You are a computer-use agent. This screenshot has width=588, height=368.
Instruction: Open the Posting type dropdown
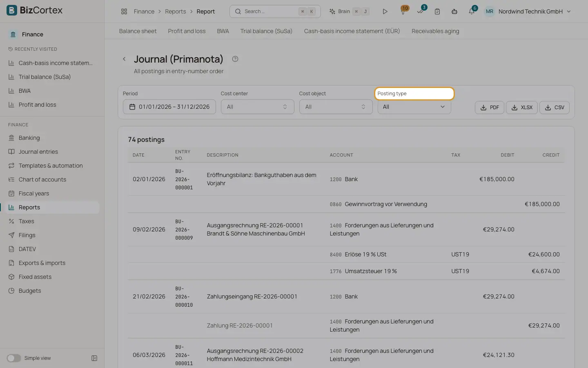(414, 107)
